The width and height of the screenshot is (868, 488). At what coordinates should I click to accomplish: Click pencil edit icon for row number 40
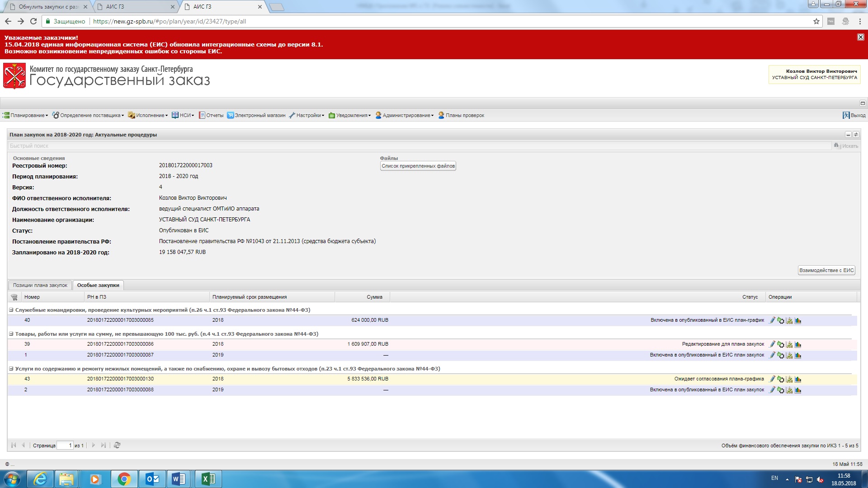772,320
